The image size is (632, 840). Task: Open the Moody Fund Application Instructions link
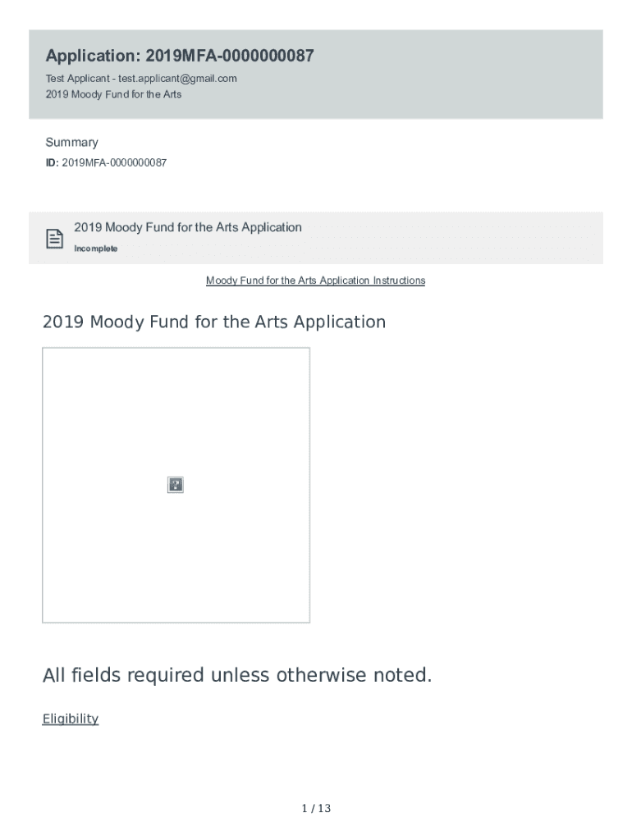[x=315, y=281]
